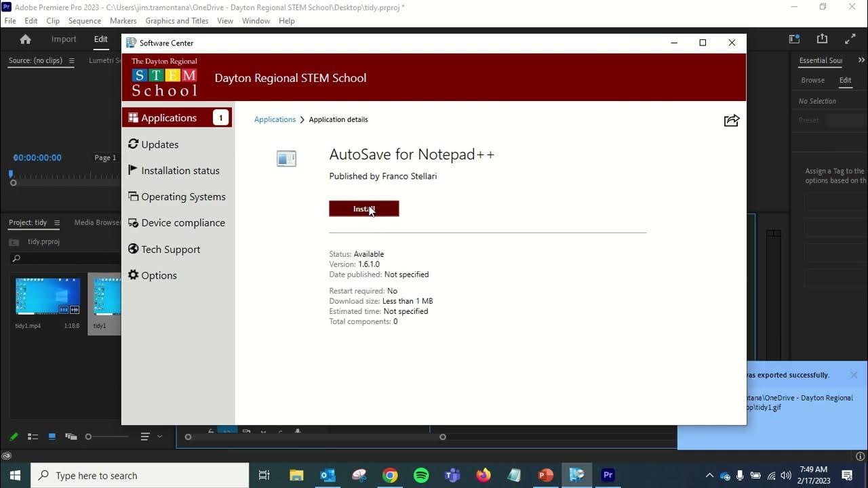The height and width of the screenshot is (488, 868).
Task: Open Device compliance in the sidebar
Action: point(177,223)
